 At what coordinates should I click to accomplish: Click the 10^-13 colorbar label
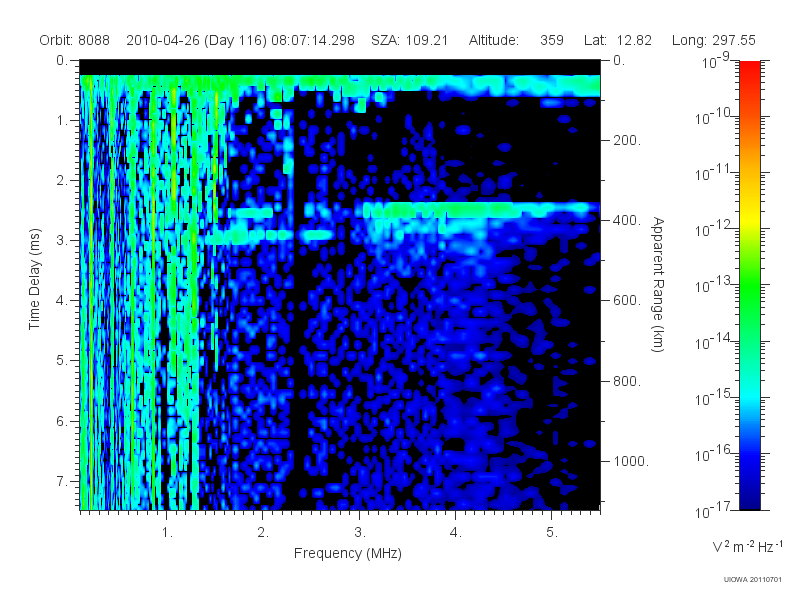click(714, 286)
